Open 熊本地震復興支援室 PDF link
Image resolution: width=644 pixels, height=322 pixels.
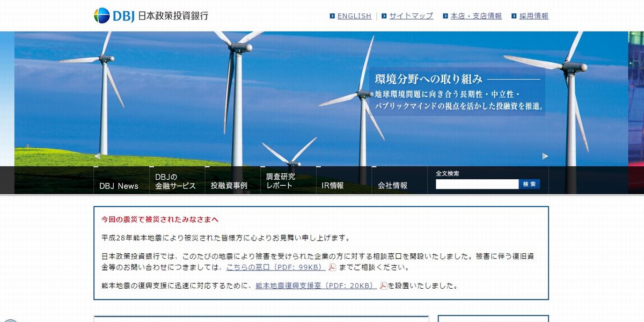tap(316, 286)
